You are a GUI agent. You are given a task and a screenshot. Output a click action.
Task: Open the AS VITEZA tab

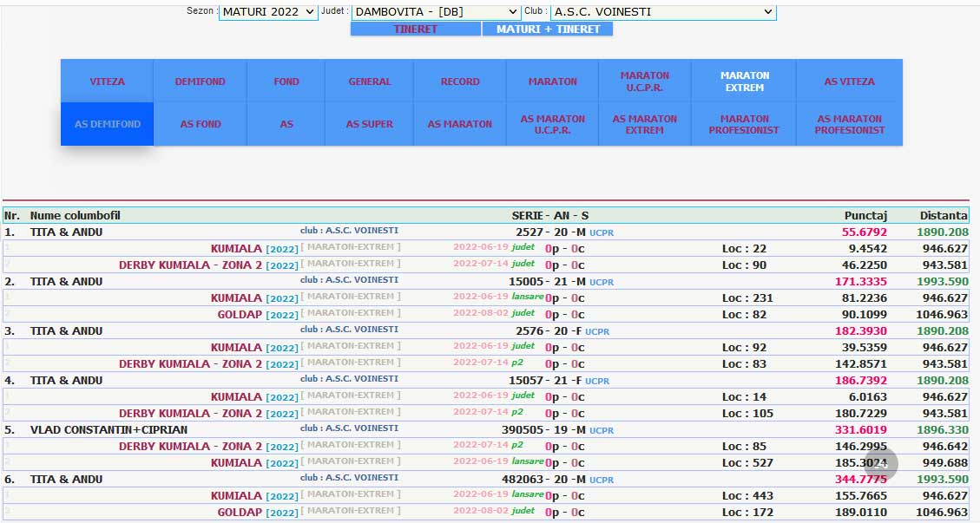(x=850, y=82)
